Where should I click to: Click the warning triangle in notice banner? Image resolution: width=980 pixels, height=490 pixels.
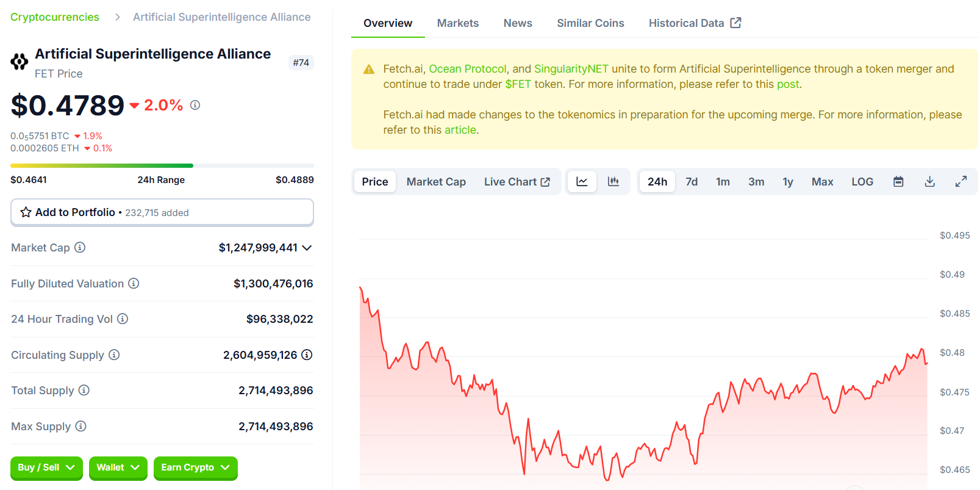pos(369,70)
